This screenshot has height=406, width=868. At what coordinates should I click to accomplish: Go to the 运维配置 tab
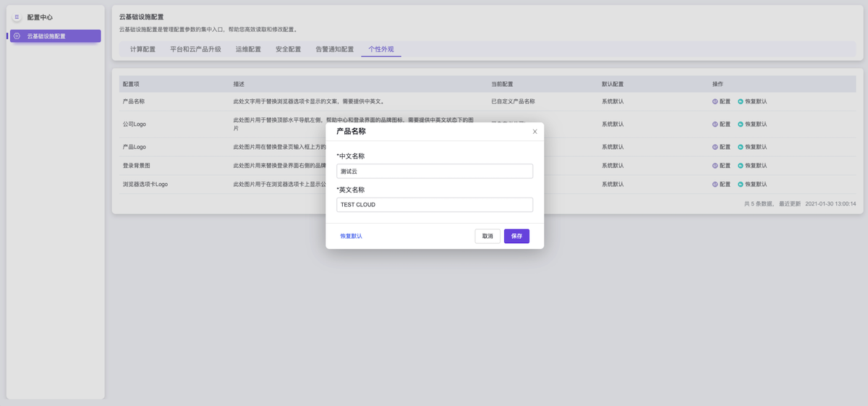point(248,50)
